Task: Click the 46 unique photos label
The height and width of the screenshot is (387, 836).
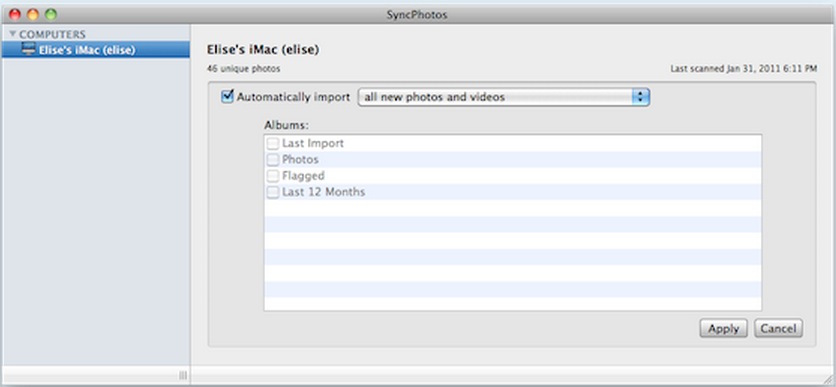Action: [x=244, y=69]
